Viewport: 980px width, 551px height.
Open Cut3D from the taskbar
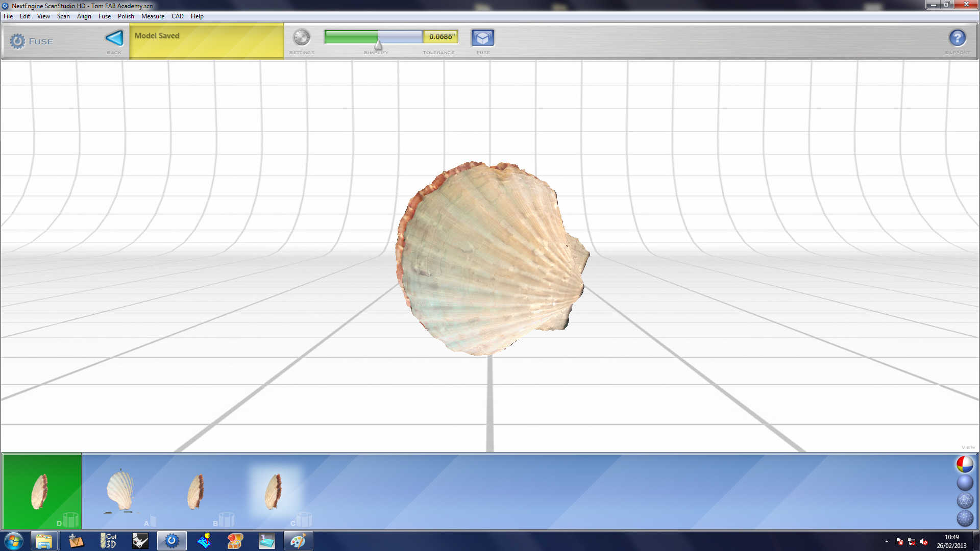pyautogui.click(x=108, y=541)
